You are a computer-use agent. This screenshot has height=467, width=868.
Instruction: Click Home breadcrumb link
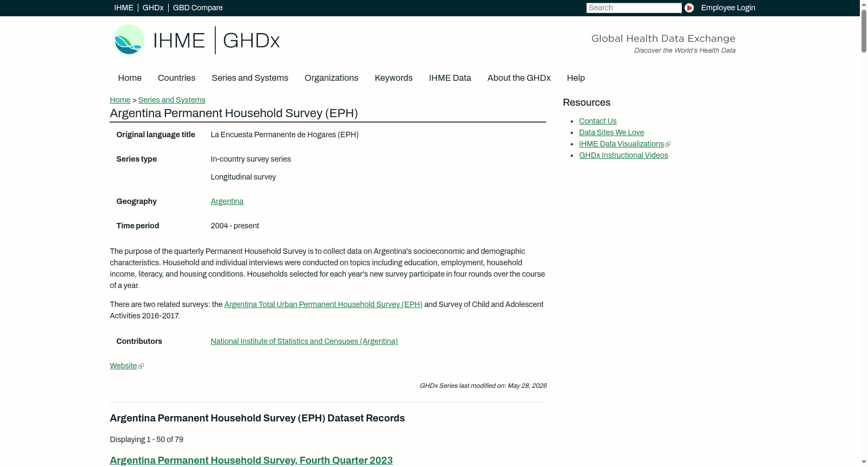tap(120, 100)
